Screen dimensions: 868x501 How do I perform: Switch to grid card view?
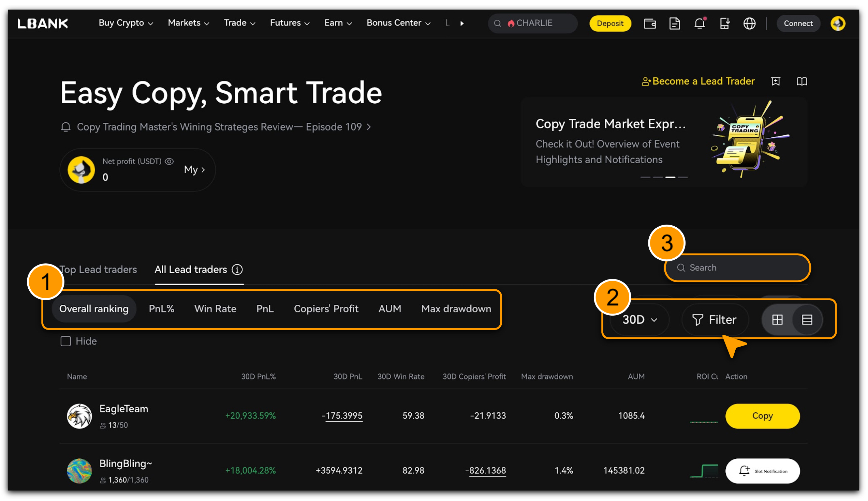(777, 320)
